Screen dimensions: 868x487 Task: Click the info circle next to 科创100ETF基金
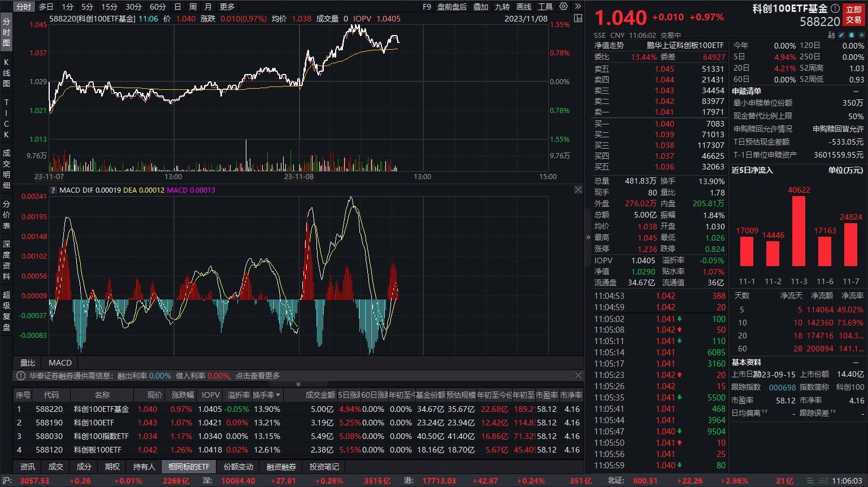835,9
